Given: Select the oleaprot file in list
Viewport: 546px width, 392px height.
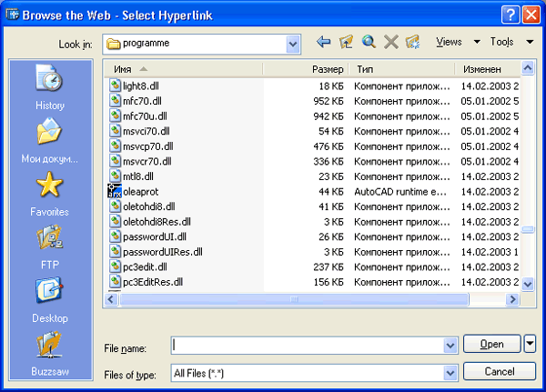Looking at the screenshot, I should (x=139, y=192).
